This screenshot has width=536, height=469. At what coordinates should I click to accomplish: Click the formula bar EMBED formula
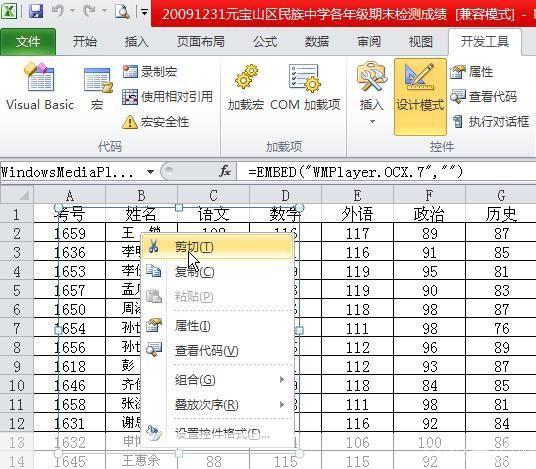tap(356, 172)
